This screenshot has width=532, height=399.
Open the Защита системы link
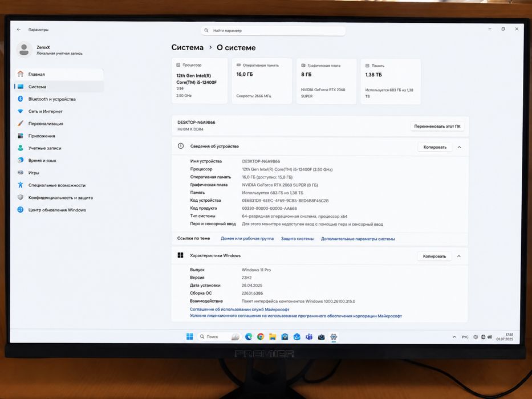[297, 239]
